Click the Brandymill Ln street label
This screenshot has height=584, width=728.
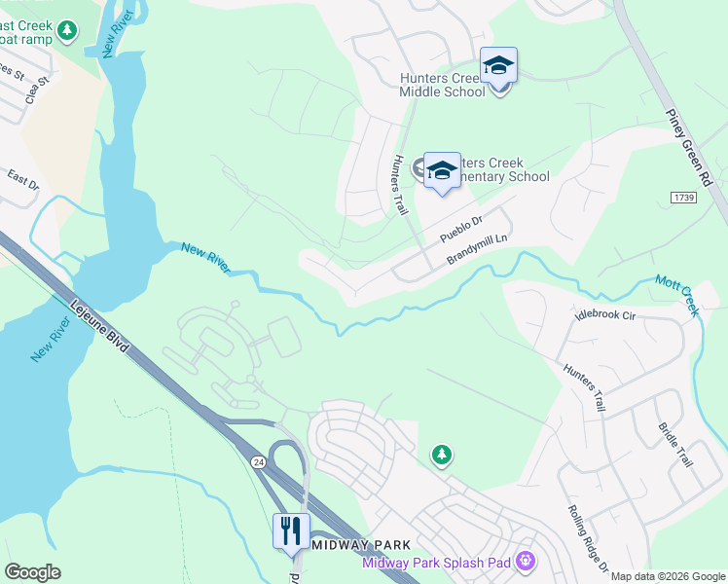coord(477,249)
